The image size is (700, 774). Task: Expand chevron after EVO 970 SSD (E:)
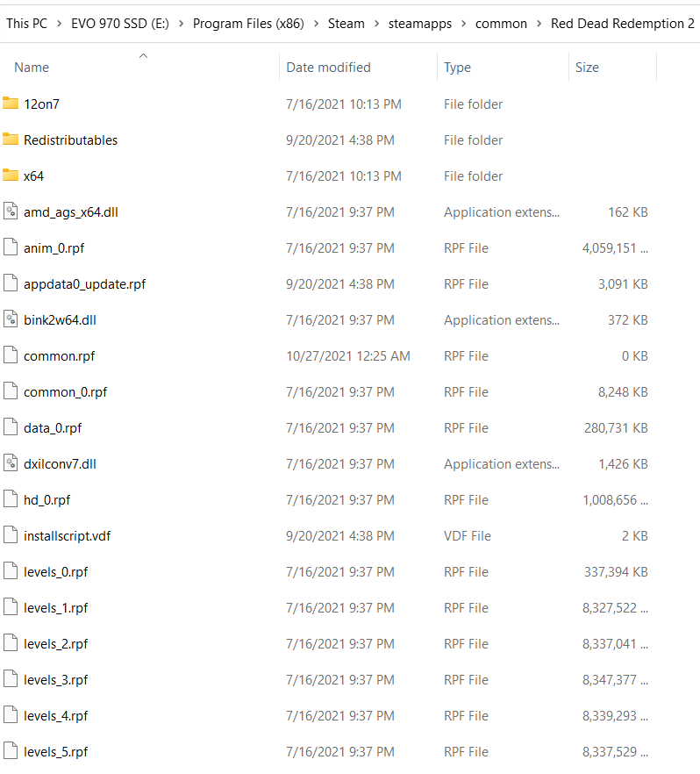(x=181, y=24)
